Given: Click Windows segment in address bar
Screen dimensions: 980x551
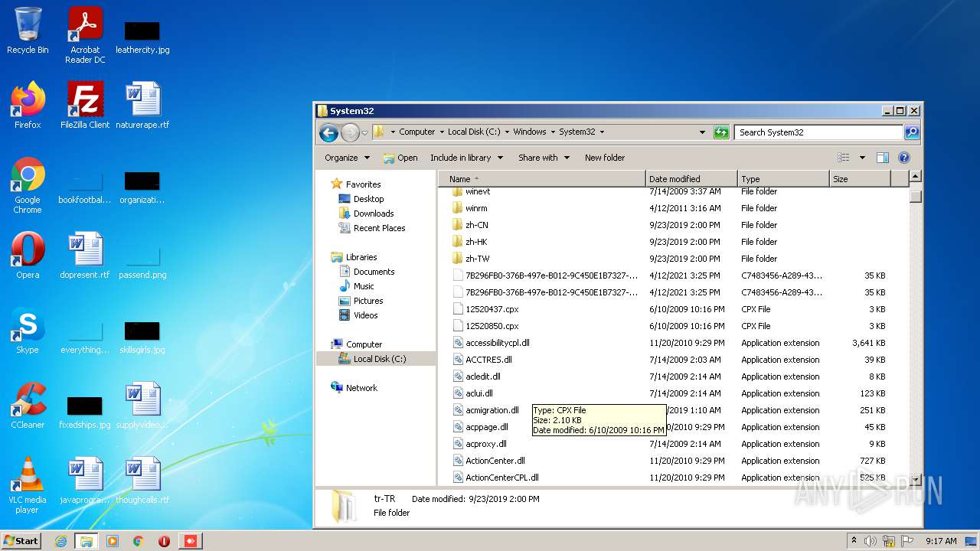Looking at the screenshot, I should click(x=530, y=132).
